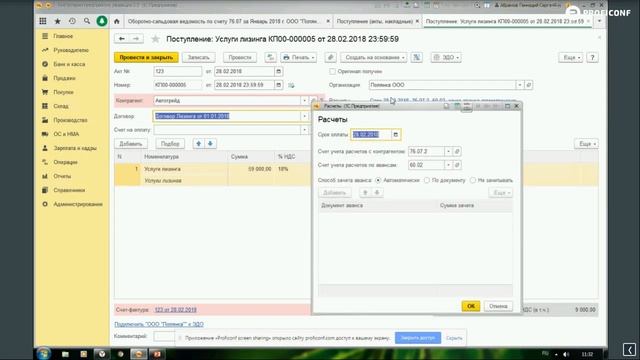Open Главное section in sidebar
The height and width of the screenshot is (360, 640).
coord(63,36)
